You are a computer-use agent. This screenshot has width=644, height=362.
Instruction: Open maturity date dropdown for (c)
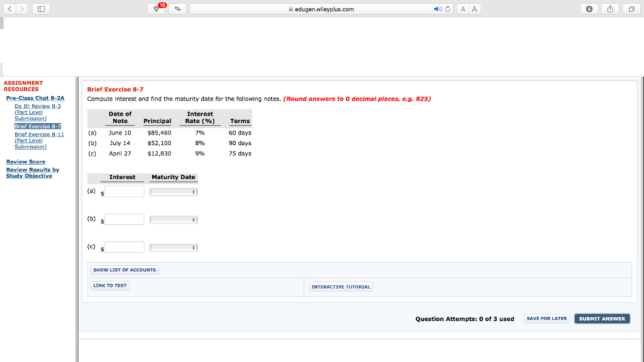point(174,248)
